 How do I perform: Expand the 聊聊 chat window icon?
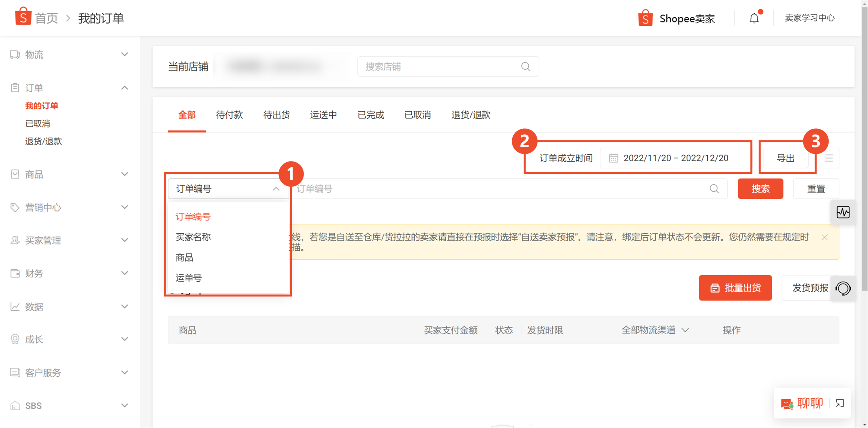point(840,403)
